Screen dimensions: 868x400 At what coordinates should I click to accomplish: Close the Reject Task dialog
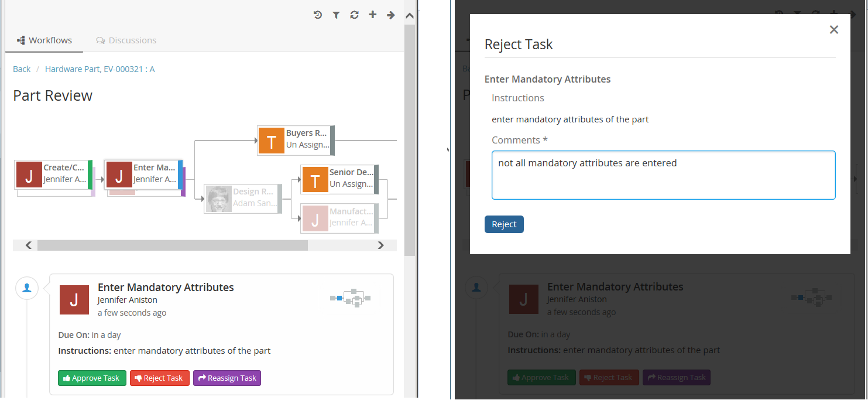tap(834, 30)
